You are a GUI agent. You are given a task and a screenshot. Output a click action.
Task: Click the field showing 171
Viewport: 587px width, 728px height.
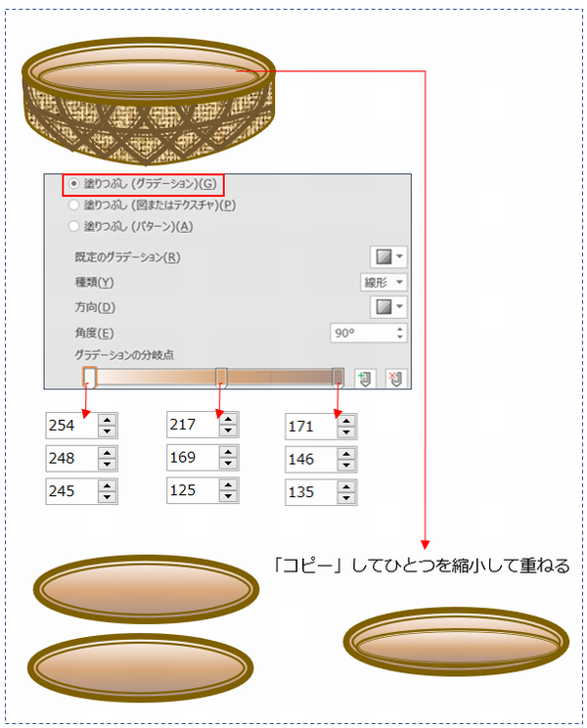pos(311,427)
